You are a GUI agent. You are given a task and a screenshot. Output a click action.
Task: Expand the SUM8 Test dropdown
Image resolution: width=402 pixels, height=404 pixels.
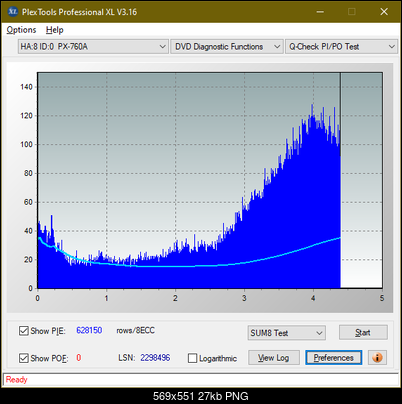coord(287,333)
